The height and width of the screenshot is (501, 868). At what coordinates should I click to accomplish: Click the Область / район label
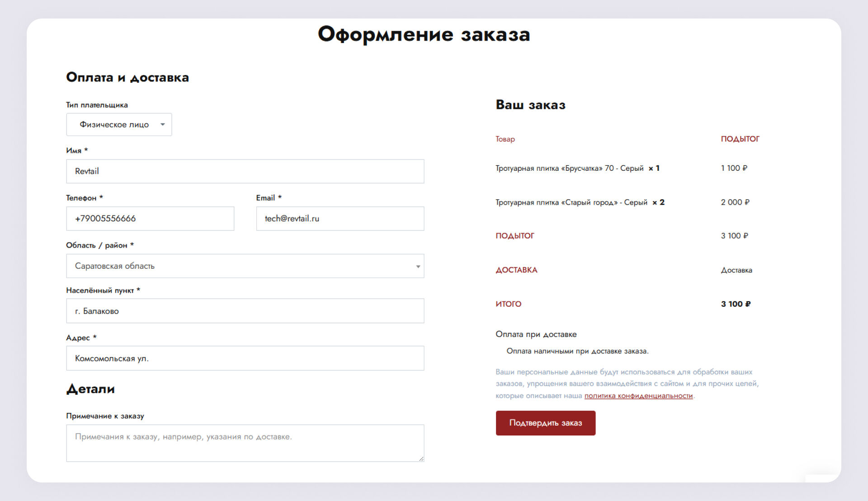[97, 245]
